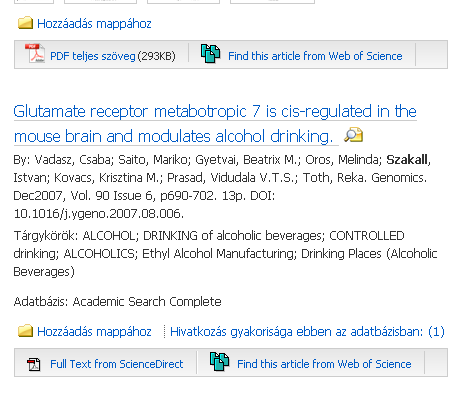Click Web of Science icon beside ScienceDirect link
This screenshot has height=406, width=467.
pyautogui.click(x=219, y=362)
